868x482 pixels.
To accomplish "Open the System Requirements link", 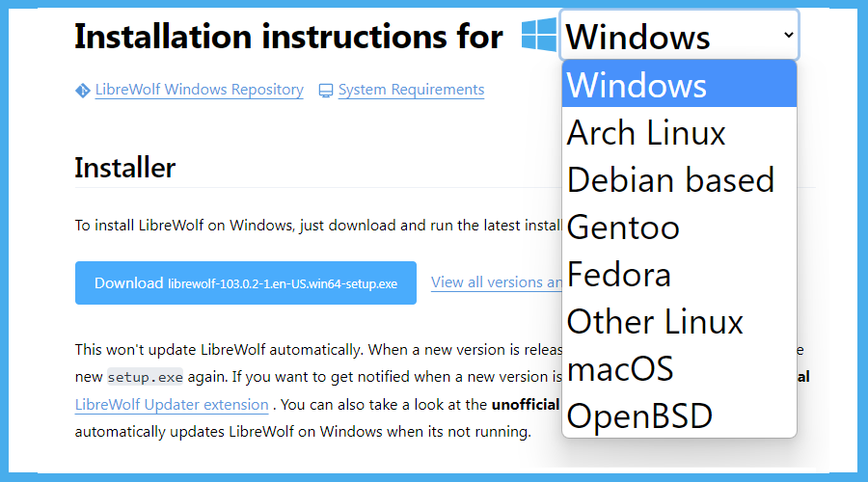I will pyautogui.click(x=411, y=90).
